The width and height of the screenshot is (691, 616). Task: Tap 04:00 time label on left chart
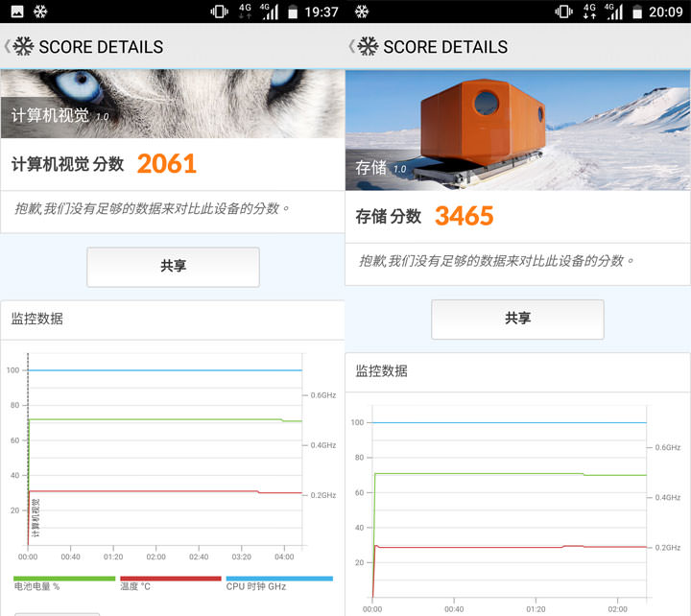tap(284, 557)
